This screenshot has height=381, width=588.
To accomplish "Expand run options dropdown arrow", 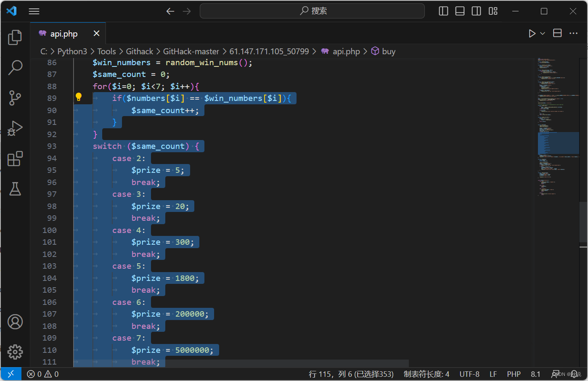I will [543, 33].
